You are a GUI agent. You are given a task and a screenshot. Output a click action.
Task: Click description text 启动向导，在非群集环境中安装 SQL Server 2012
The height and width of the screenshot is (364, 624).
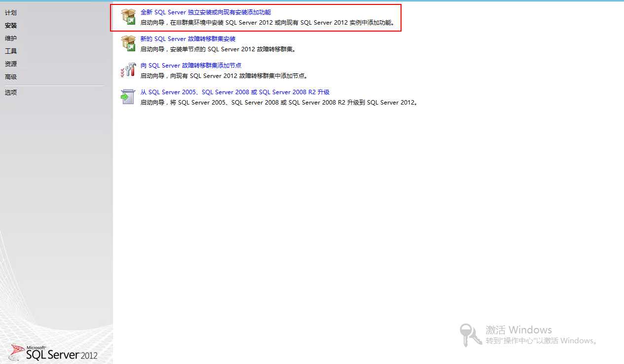pos(268,23)
